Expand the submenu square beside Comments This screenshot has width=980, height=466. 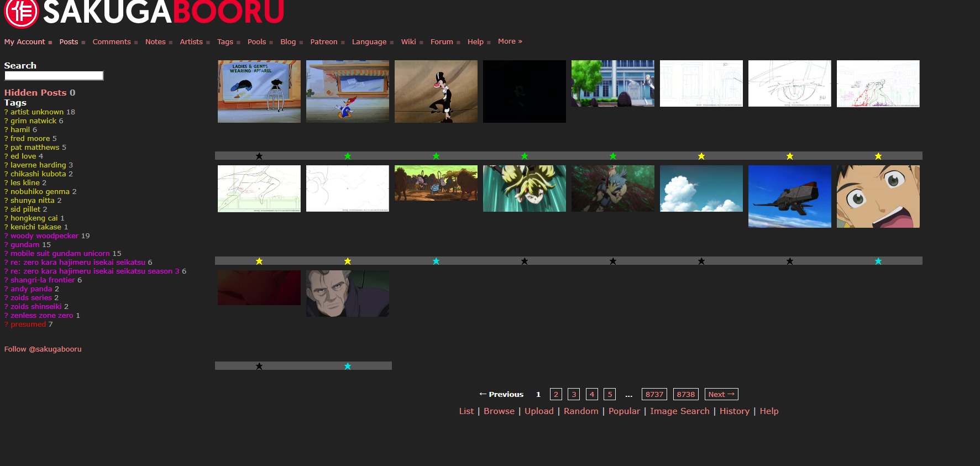tap(136, 43)
